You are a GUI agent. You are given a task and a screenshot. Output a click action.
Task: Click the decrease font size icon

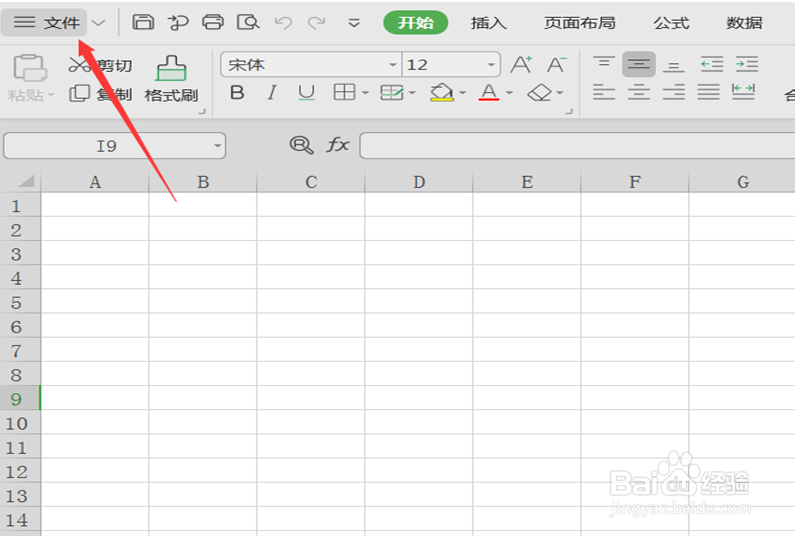point(557,64)
